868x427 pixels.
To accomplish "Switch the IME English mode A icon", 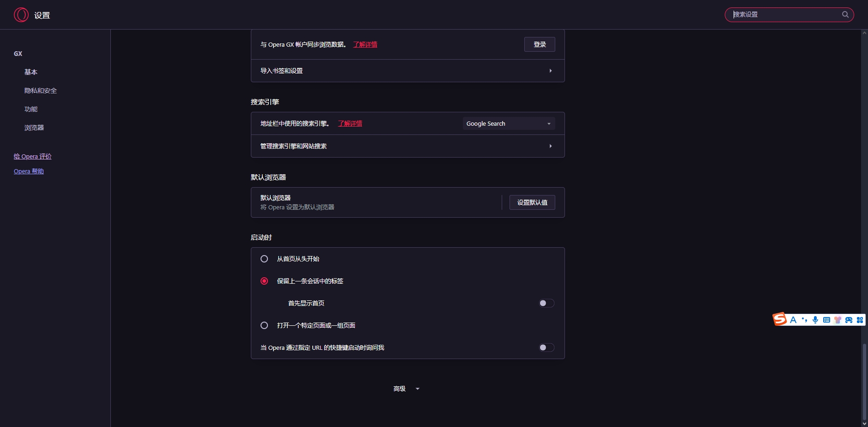I will [x=793, y=320].
